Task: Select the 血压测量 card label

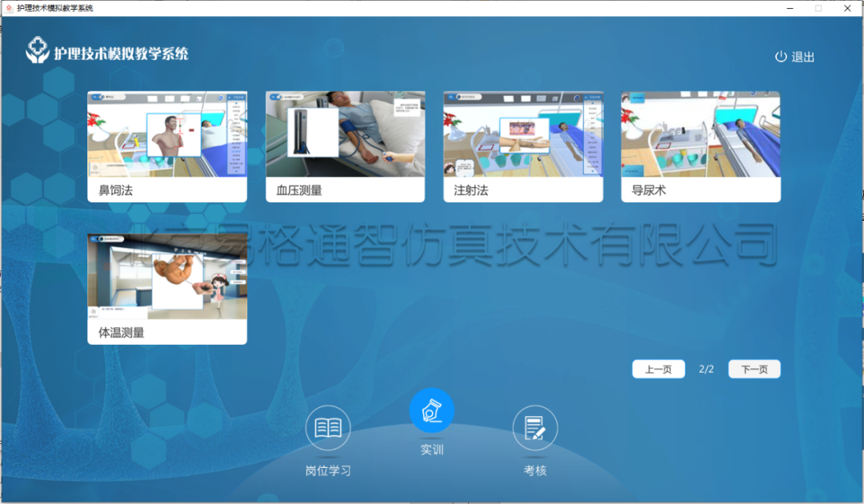Action: (299, 190)
